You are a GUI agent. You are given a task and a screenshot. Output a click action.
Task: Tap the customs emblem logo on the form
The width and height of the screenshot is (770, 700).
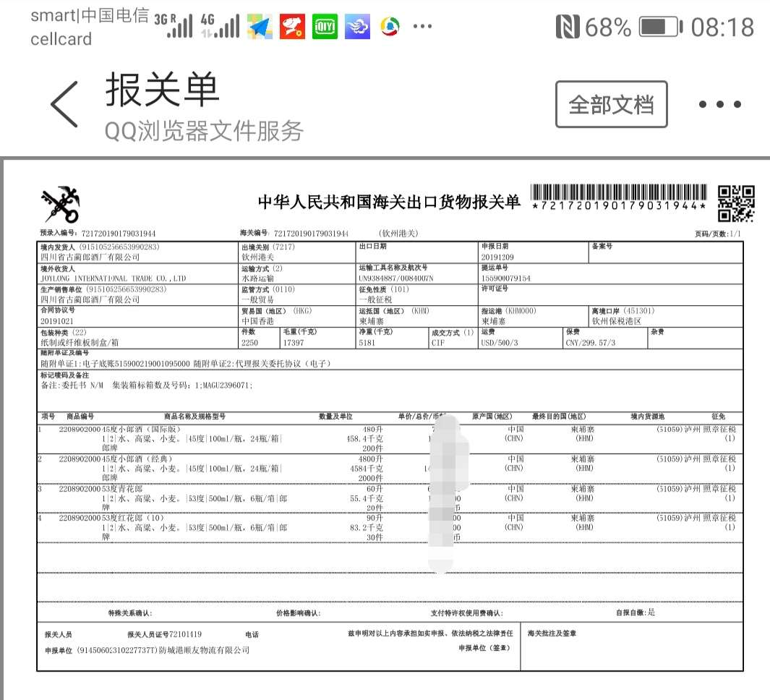click(x=61, y=205)
